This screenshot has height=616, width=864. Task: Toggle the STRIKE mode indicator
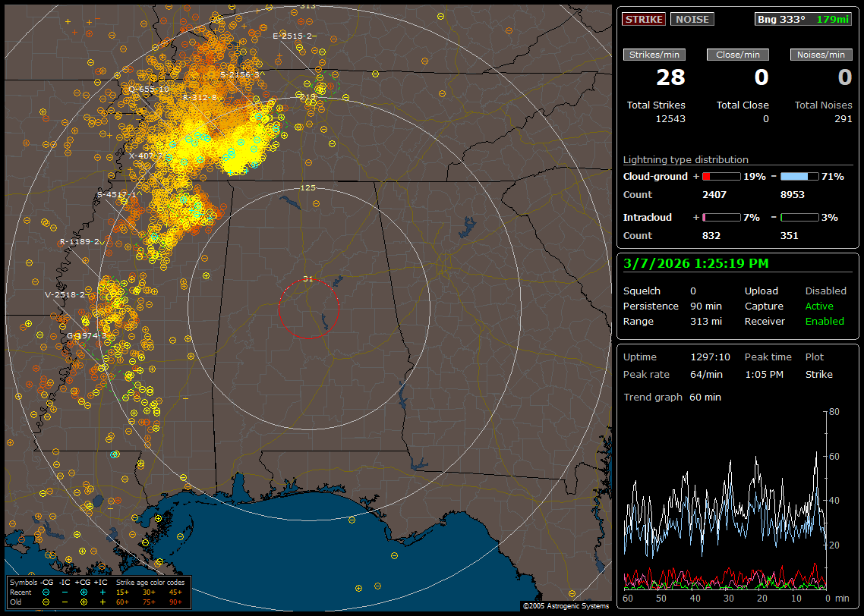(x=644, y=20)
